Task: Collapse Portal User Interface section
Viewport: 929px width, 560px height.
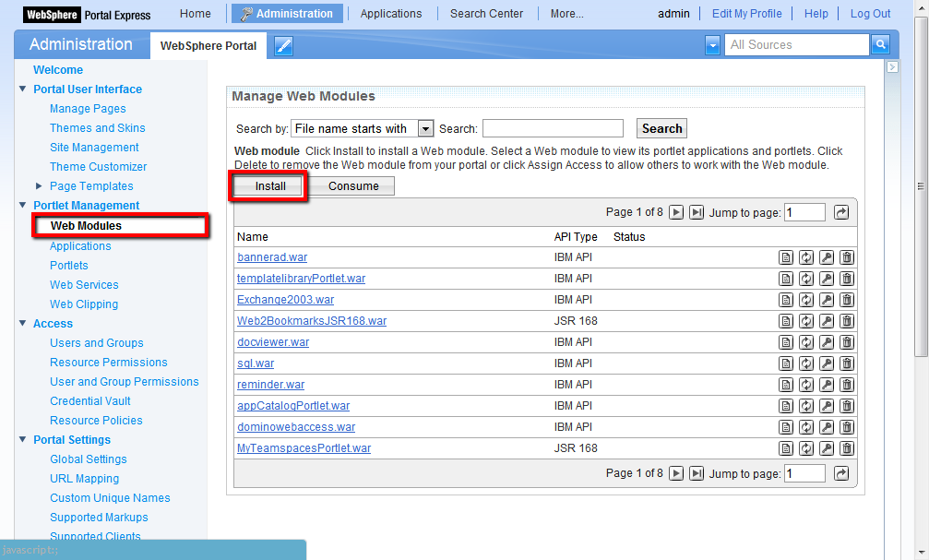Action: tap(22, 89)
